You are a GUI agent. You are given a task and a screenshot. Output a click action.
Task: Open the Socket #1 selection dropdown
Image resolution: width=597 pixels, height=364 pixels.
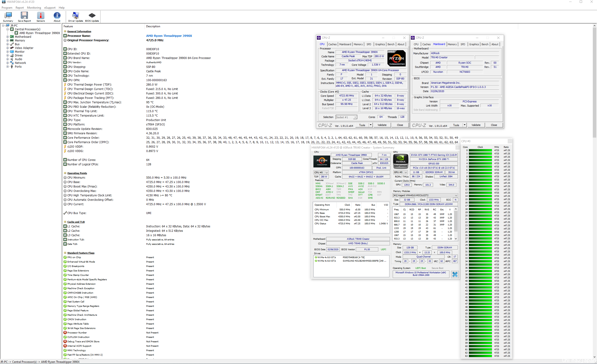[x=346, y=117]
